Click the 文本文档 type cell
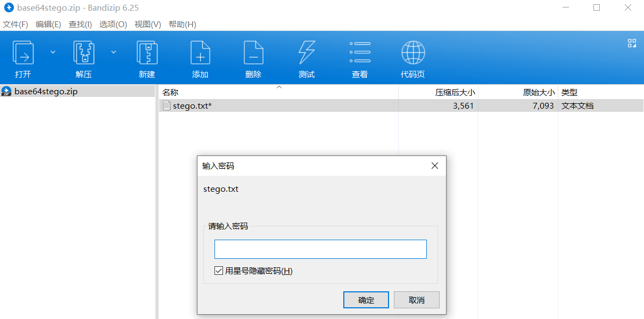This screenshot has height=319, width=644. click(x=577, y=105)
